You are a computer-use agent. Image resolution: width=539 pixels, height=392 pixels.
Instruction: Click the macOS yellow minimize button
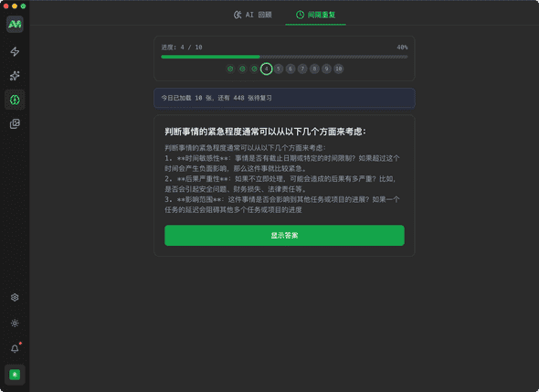(x=15, y=6)
